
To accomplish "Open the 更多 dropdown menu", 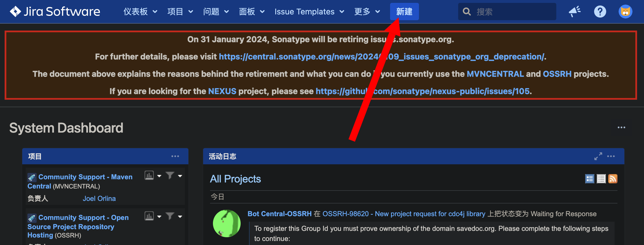I will point(367,12).
